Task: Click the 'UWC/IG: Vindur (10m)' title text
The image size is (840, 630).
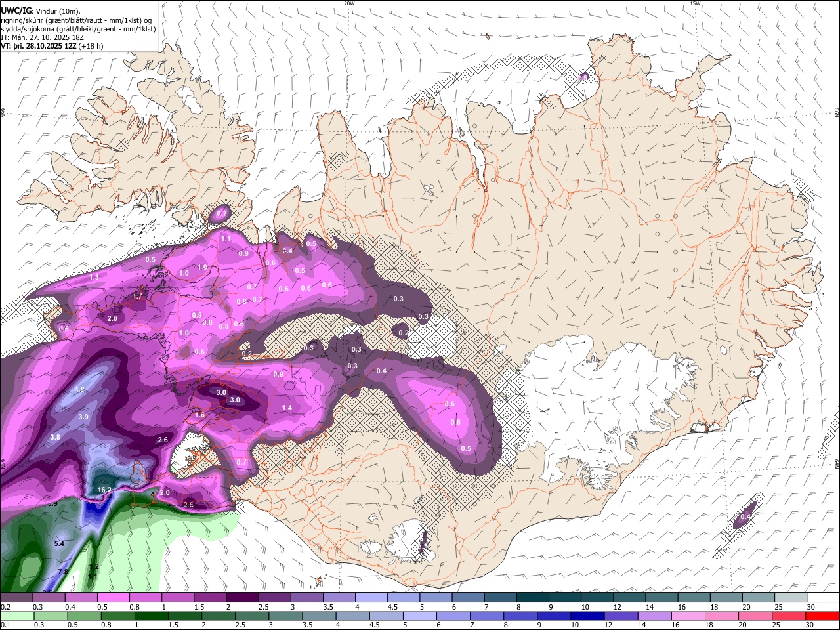Action: [x=41, y=11]
